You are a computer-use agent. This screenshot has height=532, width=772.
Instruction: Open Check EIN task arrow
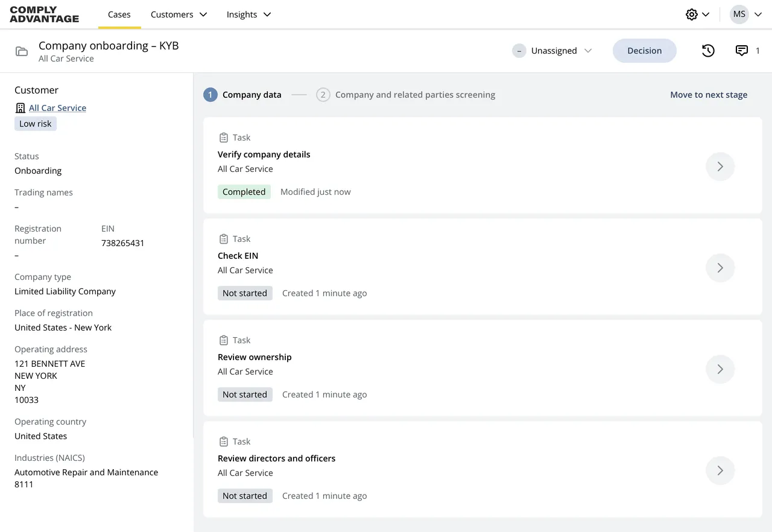720,268
